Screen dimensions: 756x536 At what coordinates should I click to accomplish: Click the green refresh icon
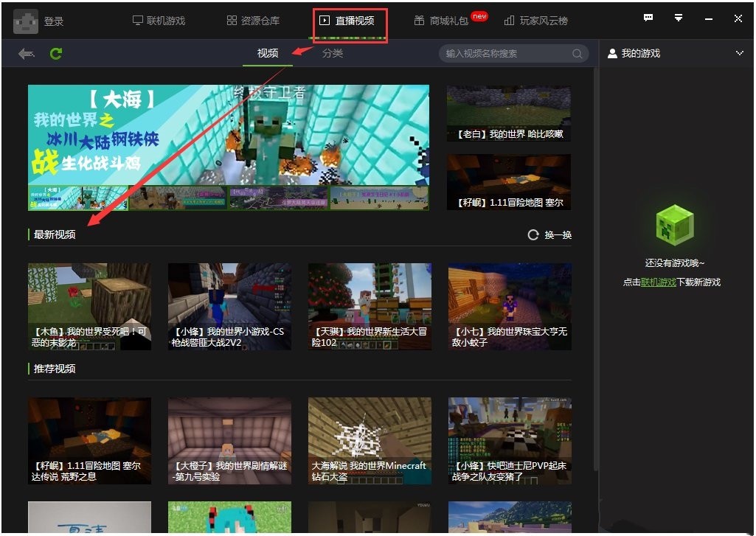[56, 52]
